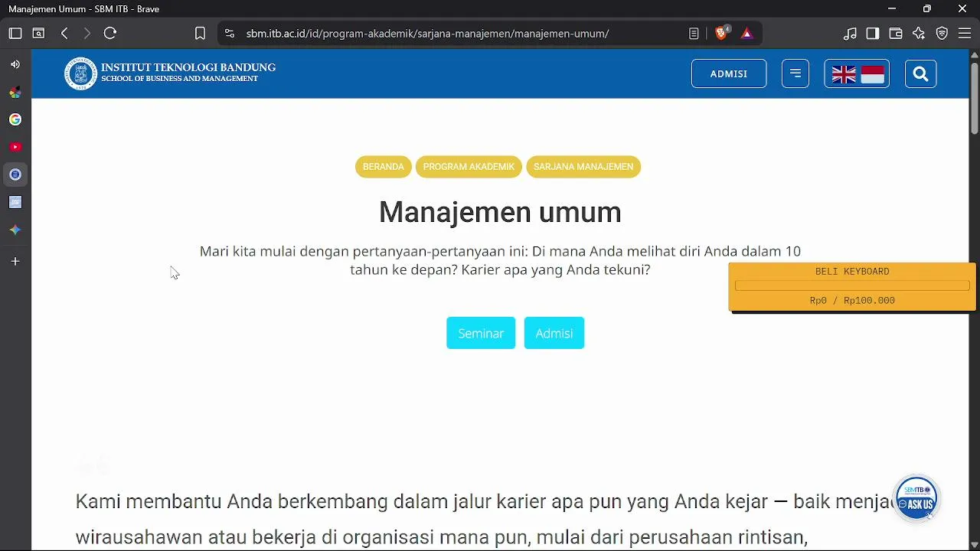Go back to the previous page
980x551 pixels.
(64, 33)
